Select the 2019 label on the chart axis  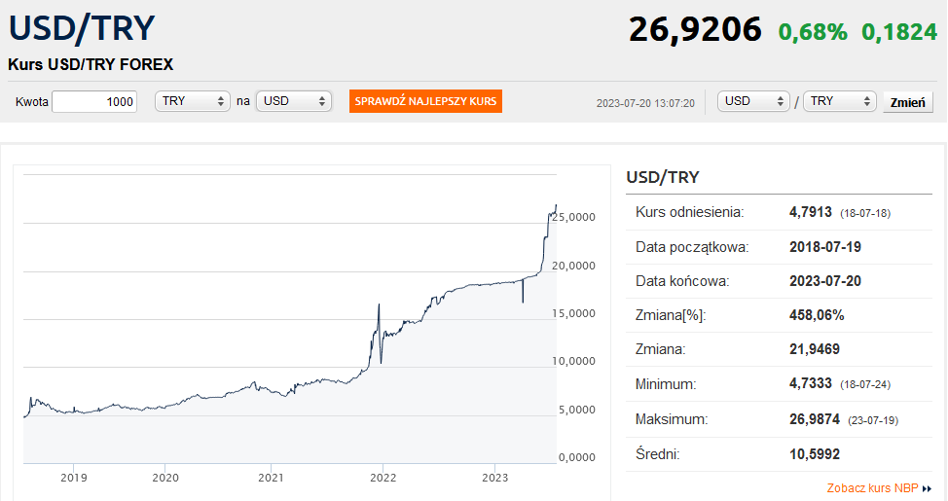pyautogui.click(x=74, y=476)
